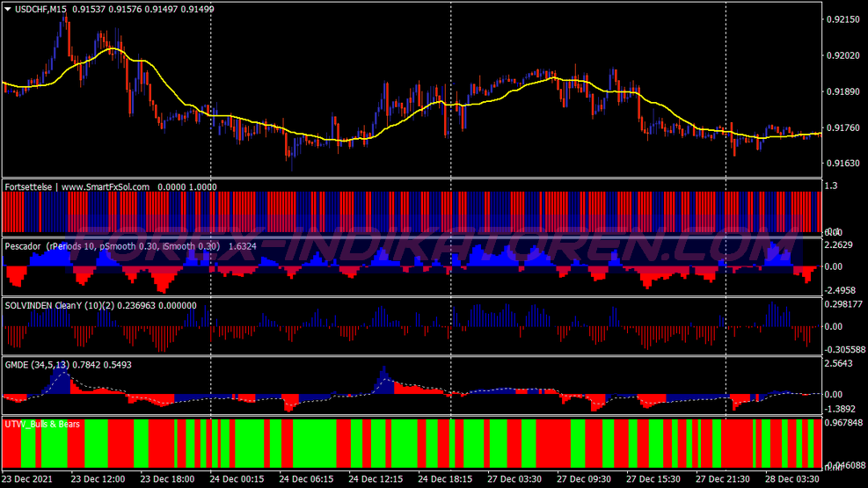Click Pescador scale value 2.2629
Viewport: 868px width, 488px height.
[839, 244]
